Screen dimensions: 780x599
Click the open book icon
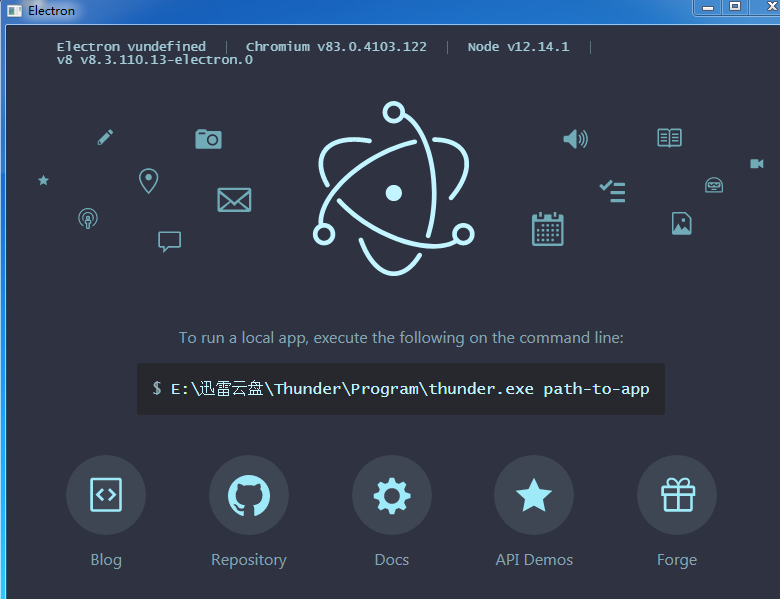pyautogui.click(x=669, y=138)
